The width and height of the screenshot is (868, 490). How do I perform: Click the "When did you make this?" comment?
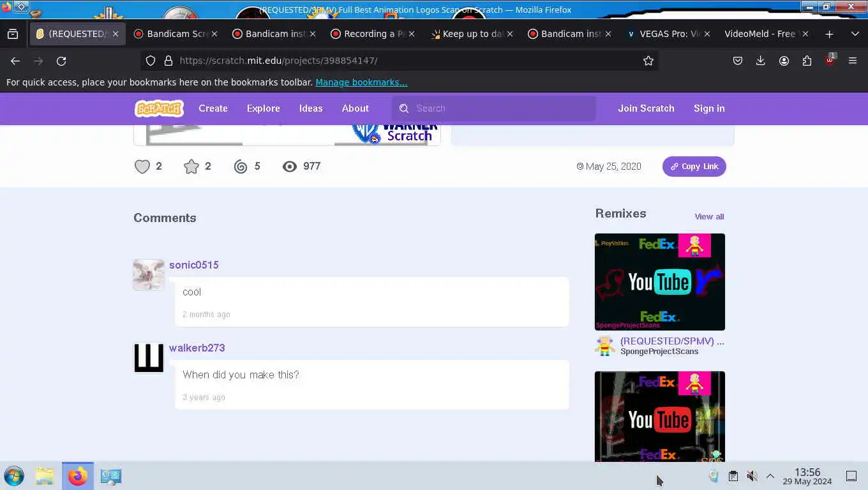click(x=241, y=375)
